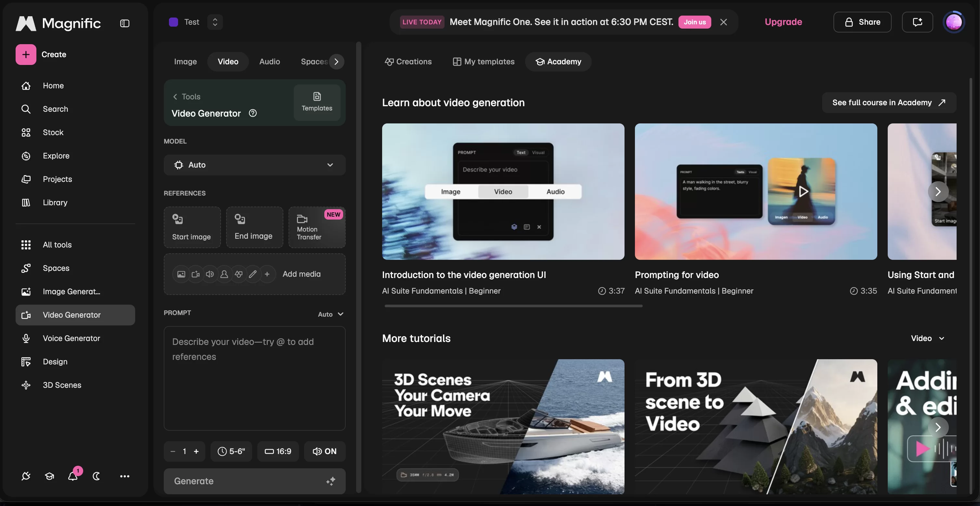Screen dimensions: 980x506
Task: Click Join us in the banner
Action: 695,22
